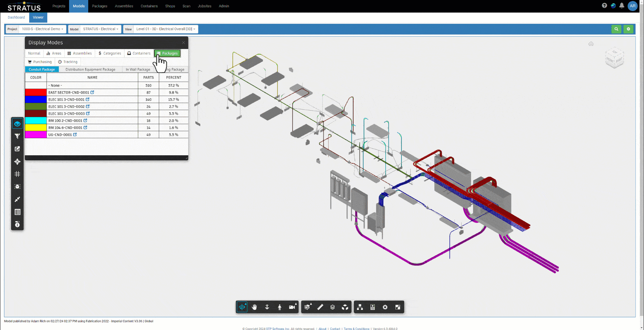
Task: Open viewer settings gear in bottom toolbar
Action: pos(385,307)
